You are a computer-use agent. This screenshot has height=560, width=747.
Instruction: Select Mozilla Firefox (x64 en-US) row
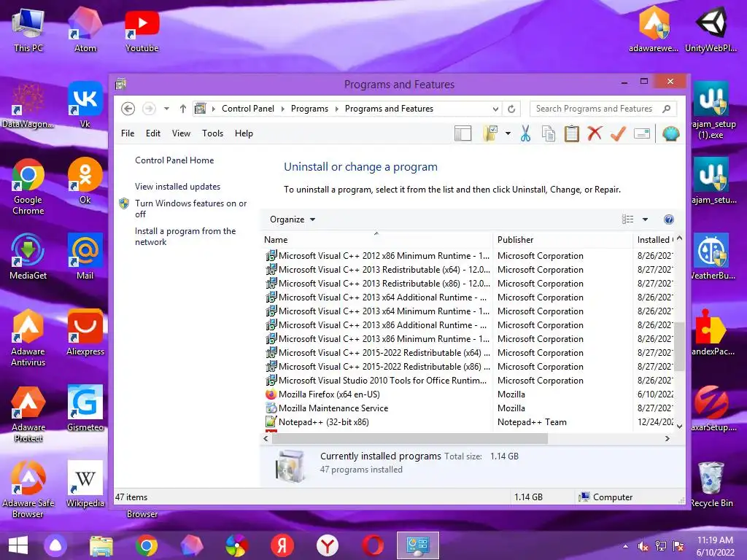[469, 394]
